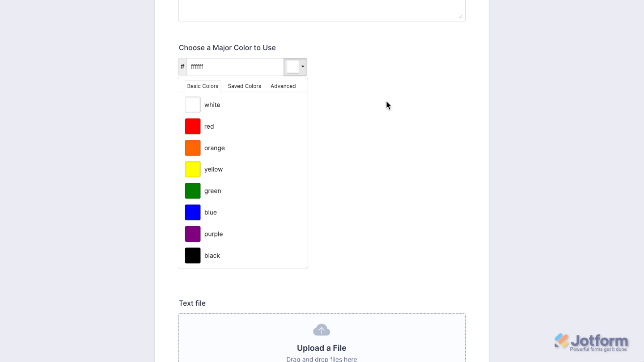Click the Upload a File area
The height and width of the screenshot is (362, 644).
coord(322,348)
